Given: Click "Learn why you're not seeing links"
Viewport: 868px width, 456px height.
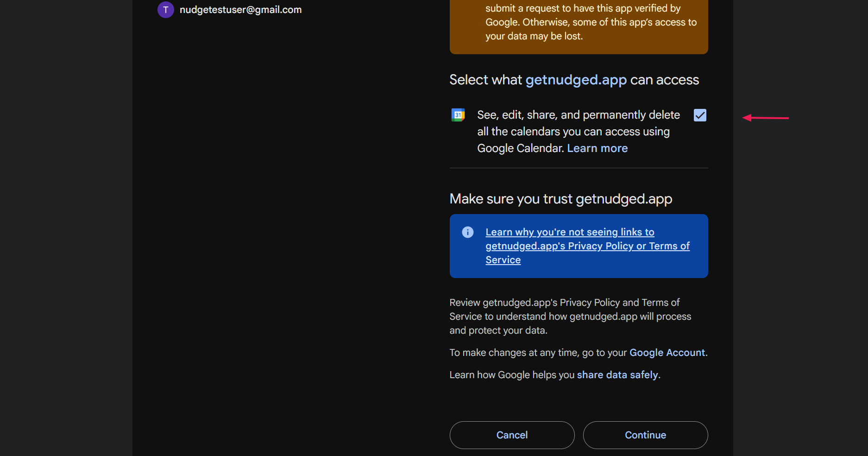Looking at the screenshot, I should (x=570, y=232).
